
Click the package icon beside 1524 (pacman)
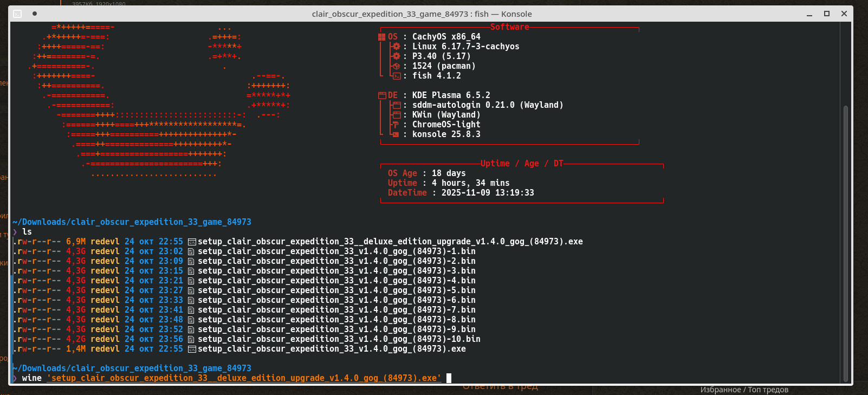pyautogui.click(x=396, y=66)
